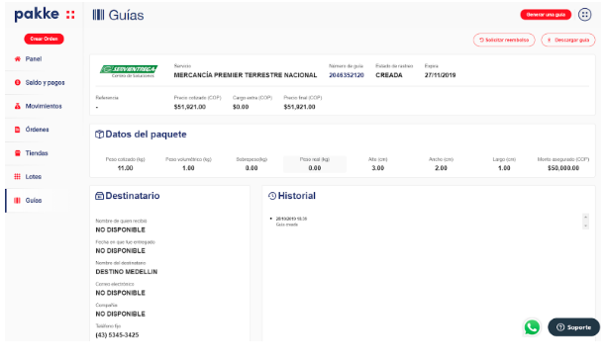
Task: Click Alto (cm) value 3.00
Action: (378, 168)
